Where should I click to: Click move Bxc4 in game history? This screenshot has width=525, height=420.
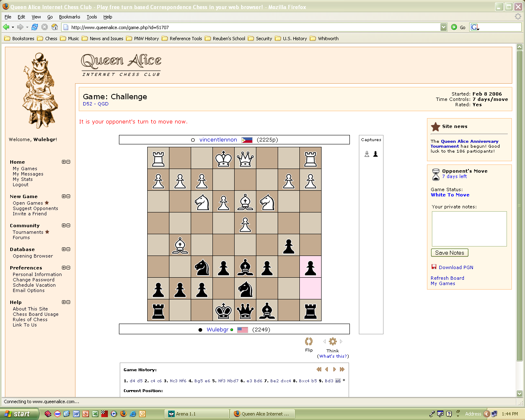pyautogui.click(x=304, y=381)
